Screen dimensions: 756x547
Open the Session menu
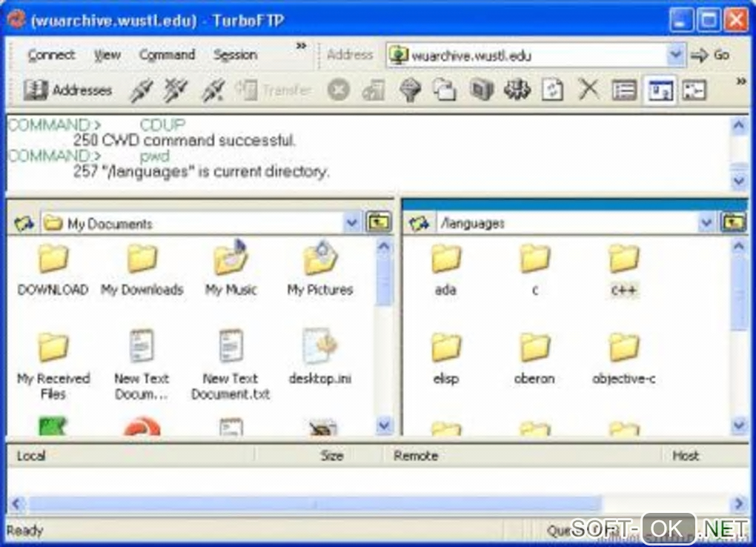(x=235, y=55)
